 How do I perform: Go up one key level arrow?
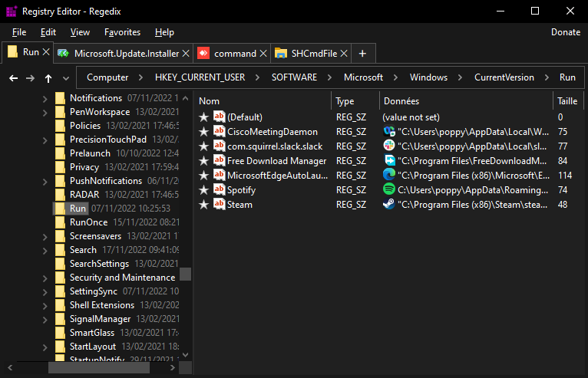click(x=48, y=78)
